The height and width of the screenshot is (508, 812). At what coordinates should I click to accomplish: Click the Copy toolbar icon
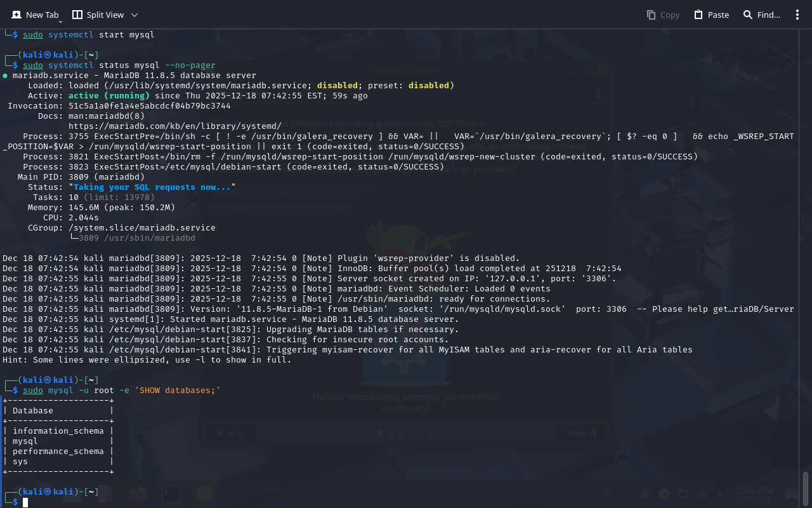[663, 15]
